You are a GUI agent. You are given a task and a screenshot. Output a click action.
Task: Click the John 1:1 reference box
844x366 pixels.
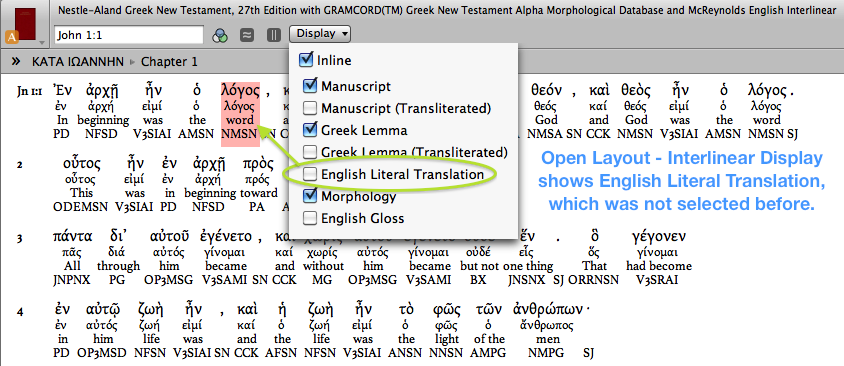129,35
